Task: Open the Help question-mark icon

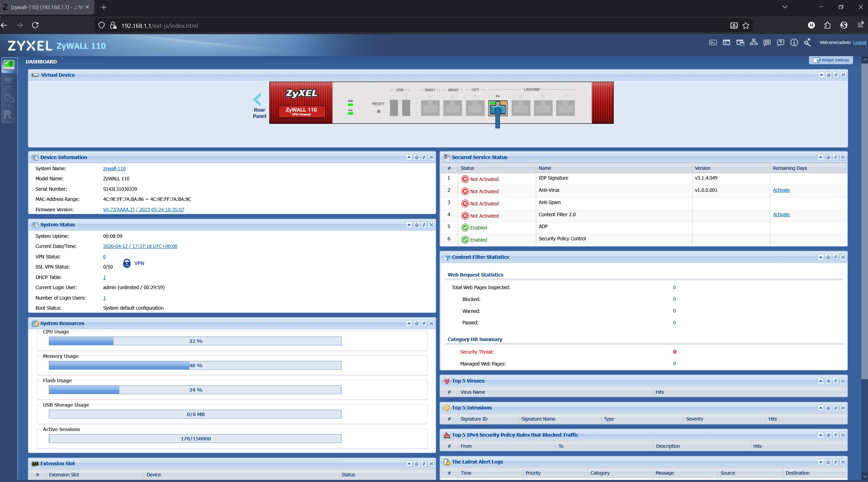Action: click(x=780, y=43)
